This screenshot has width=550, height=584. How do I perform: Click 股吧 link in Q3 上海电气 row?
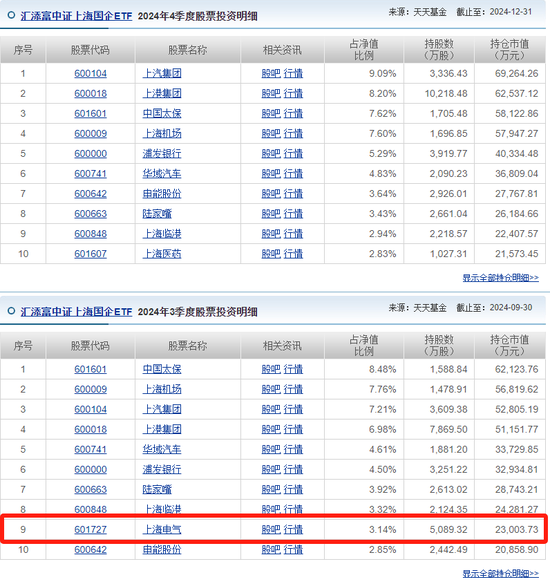tap(271, 530)
